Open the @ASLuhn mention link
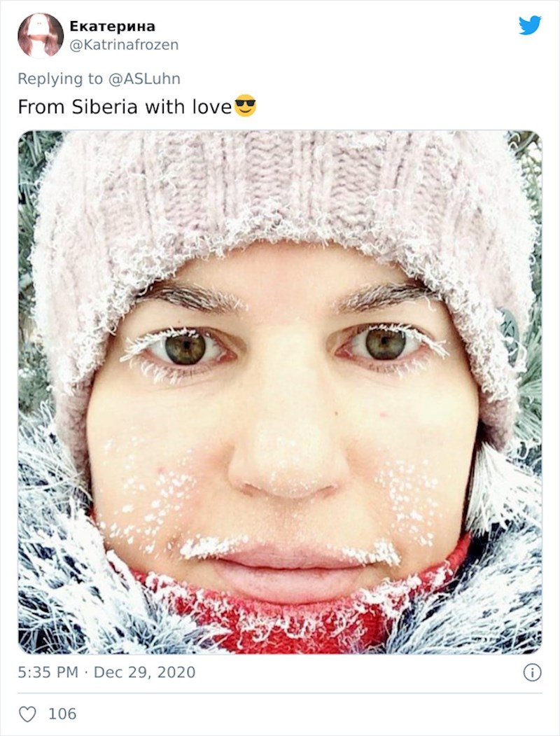This screenshot has width=560, height=736. point(144,78)
